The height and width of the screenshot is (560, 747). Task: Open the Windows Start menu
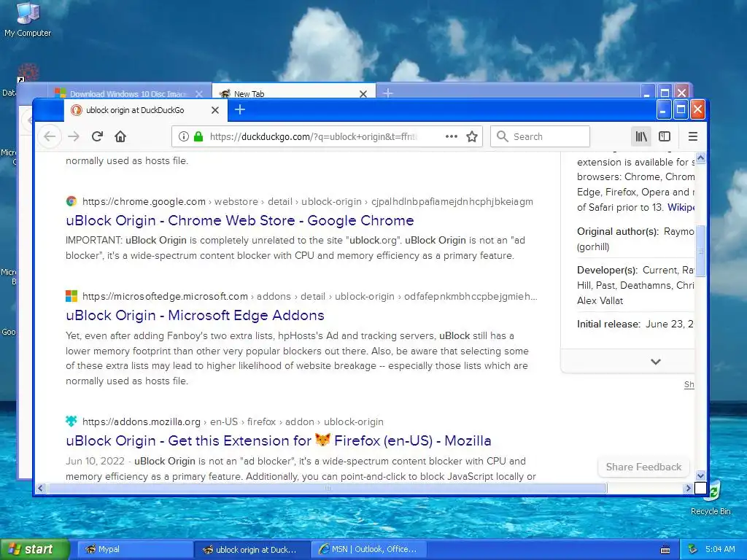[35, 549]
